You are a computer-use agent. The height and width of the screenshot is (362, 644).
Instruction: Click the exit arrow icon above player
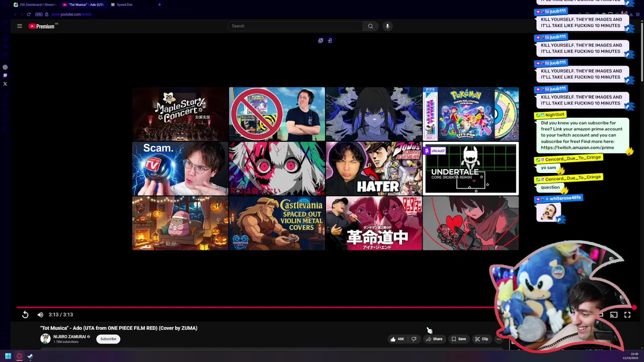tap(330, 40)
